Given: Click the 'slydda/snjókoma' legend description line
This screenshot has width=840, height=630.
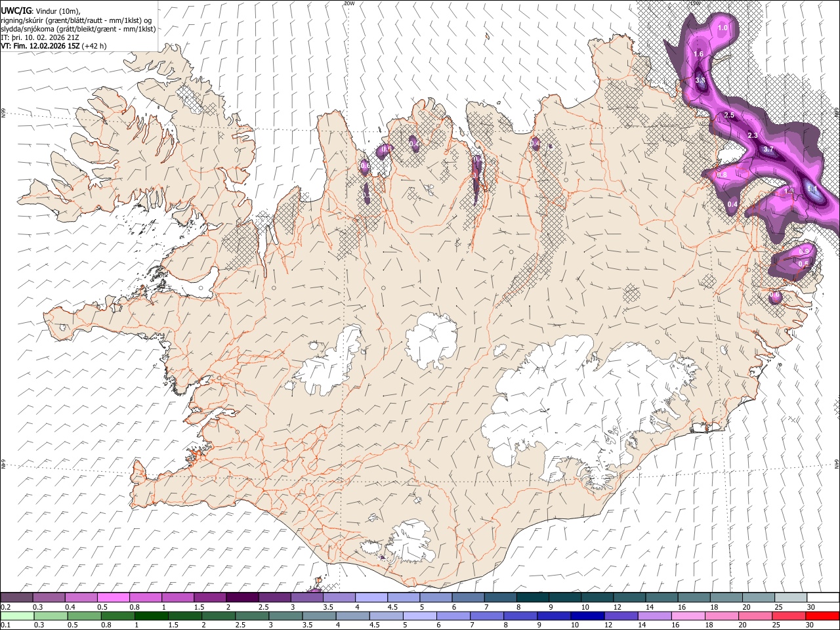Looking at the screenshot, I should (x=78, y=29).
